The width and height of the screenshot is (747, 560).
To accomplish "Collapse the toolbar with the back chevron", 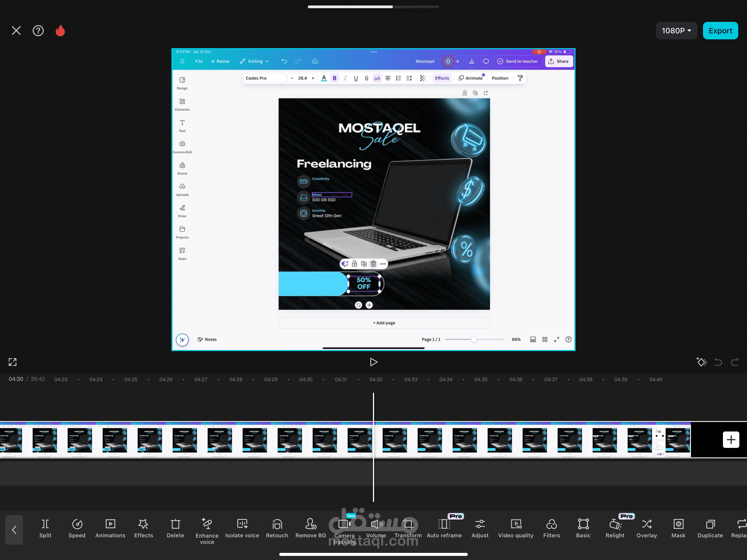I will pos(14,530).
